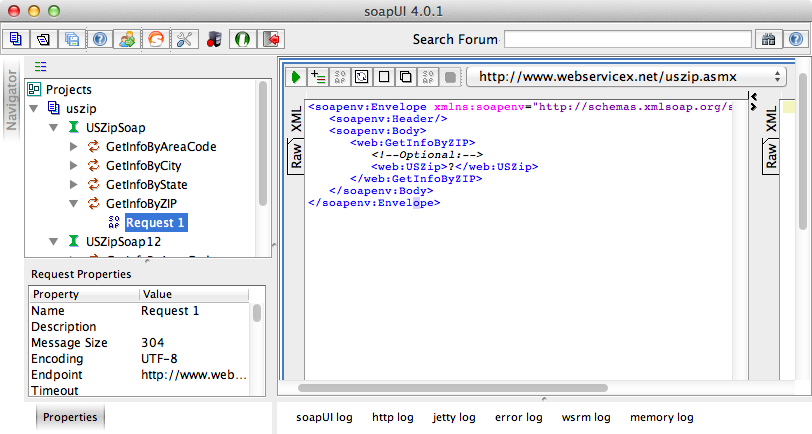812x434 pixels.
Task: Open the http log
Action: [393, 417]
